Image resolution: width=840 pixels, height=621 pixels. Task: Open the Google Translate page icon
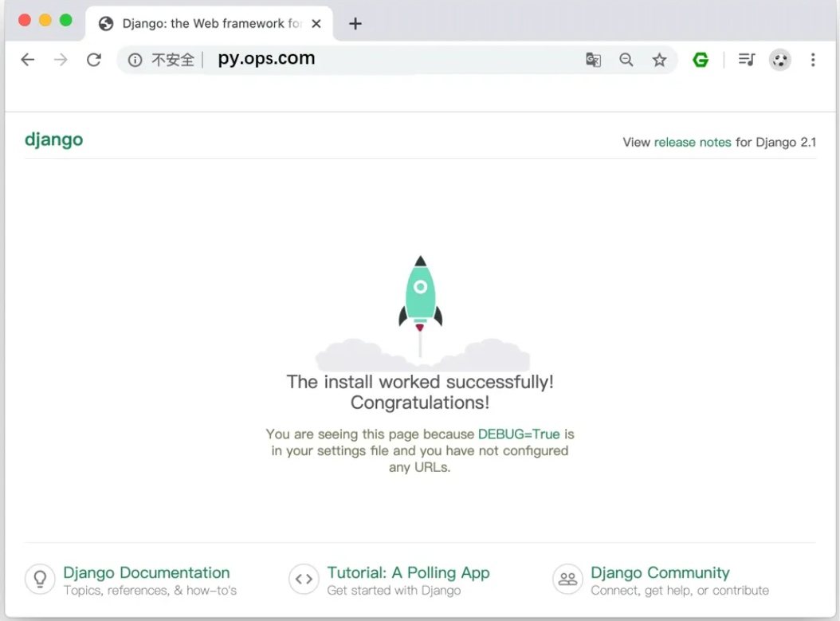click(x=593, y=60)
